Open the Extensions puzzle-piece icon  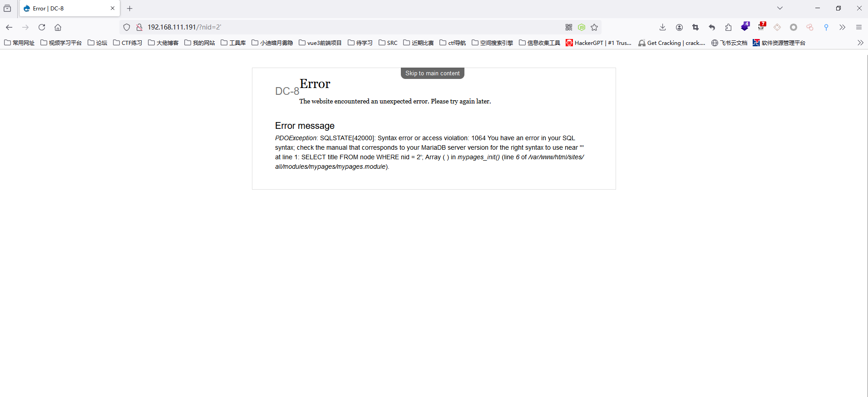click(728, 27)
